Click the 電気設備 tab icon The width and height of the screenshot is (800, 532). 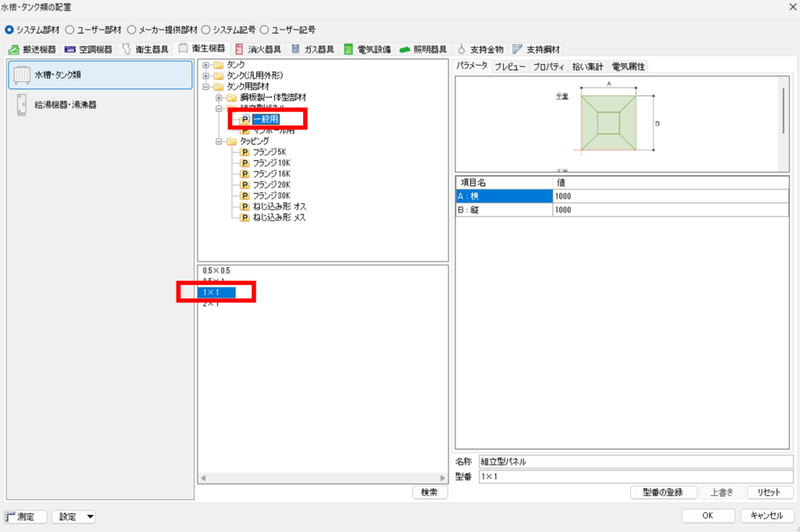348,49
